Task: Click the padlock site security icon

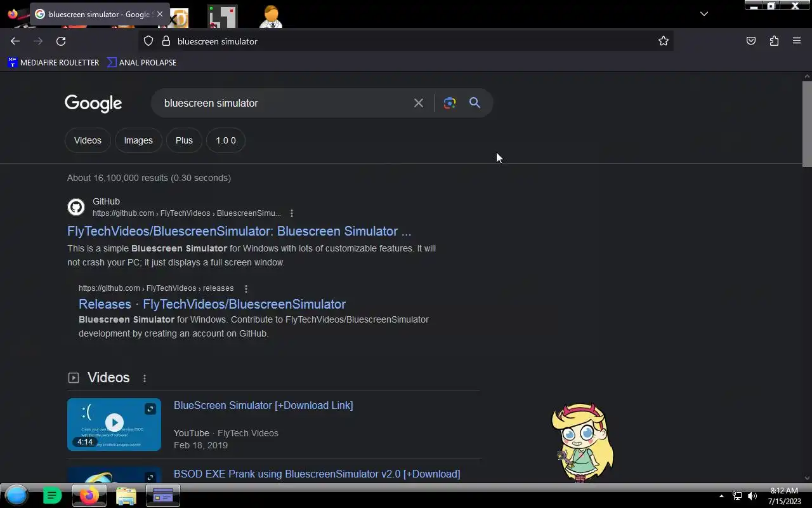Action: (166, 41)
